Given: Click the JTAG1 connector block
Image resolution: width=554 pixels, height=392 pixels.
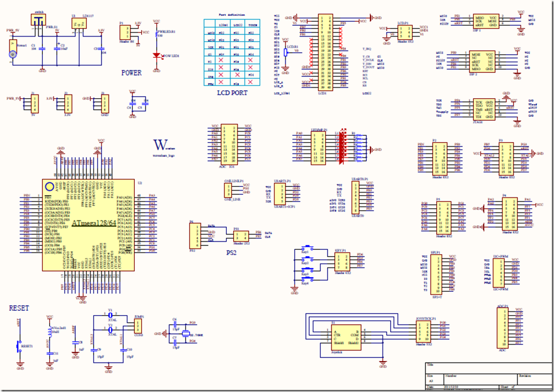Looking at the screenshot, I should (x=484, y=109).
